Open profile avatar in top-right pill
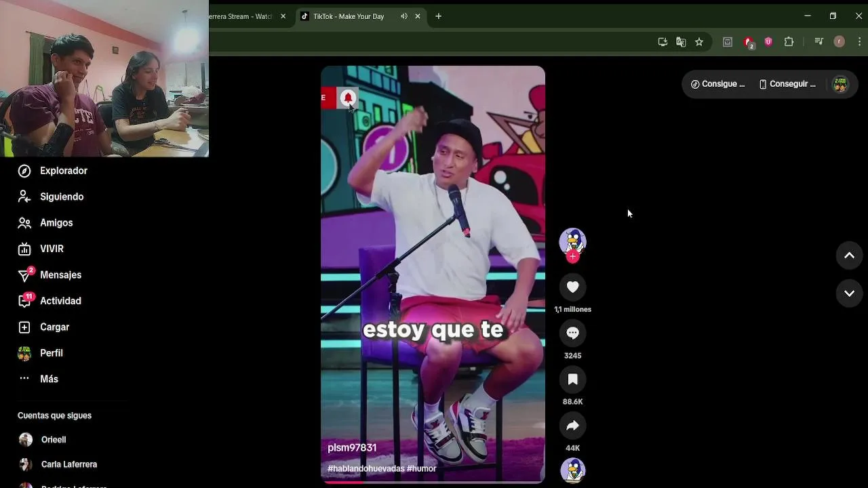 pyautogui.click(x=840, y=84)
